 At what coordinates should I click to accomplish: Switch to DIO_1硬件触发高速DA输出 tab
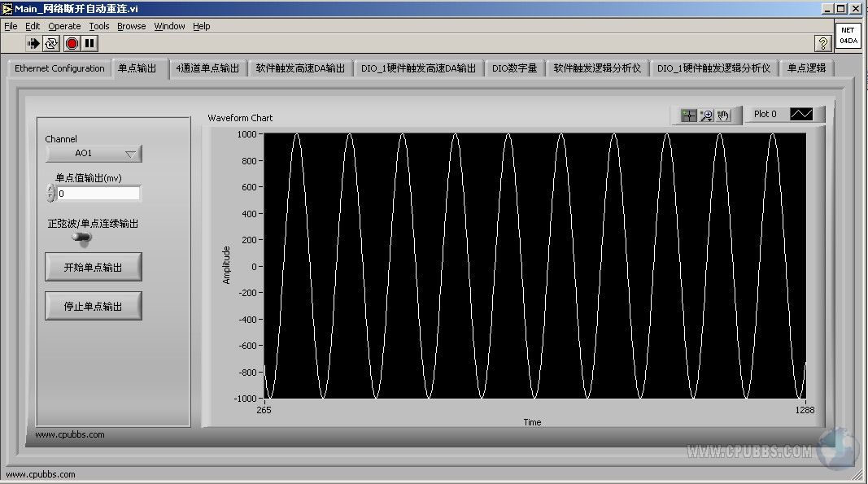[418, 68]
